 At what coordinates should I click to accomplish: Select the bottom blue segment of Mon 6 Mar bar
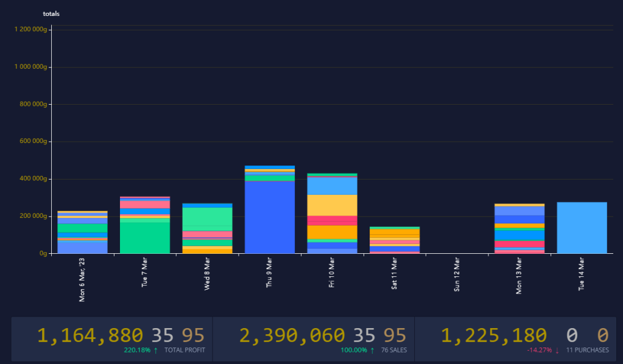pyautogui.click(x=82, y=247)
